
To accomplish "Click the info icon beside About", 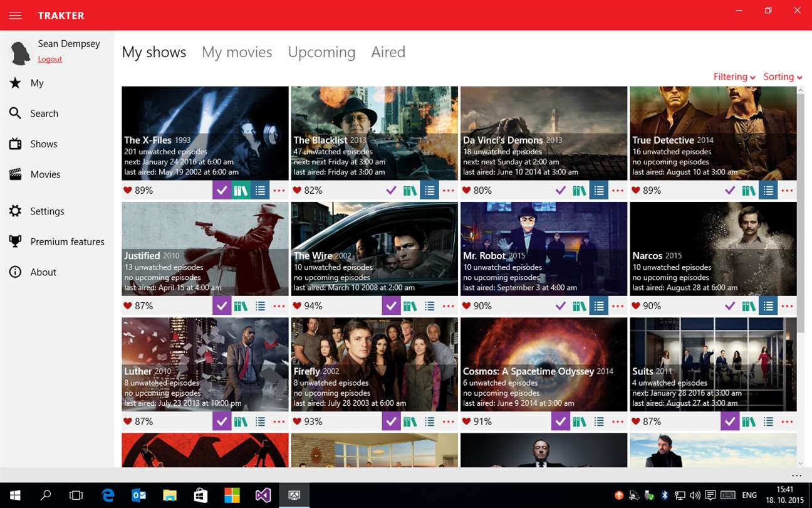I will (x=15, y=272).
